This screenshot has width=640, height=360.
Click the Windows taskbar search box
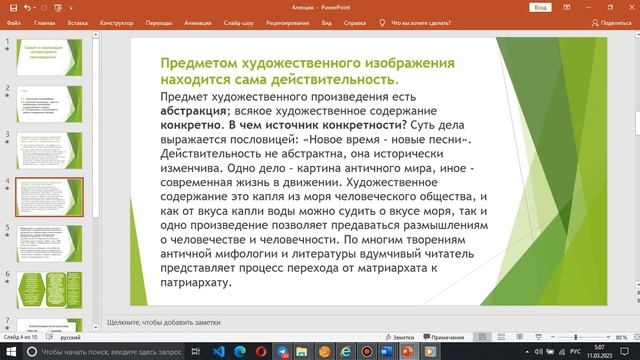point(104,351)
